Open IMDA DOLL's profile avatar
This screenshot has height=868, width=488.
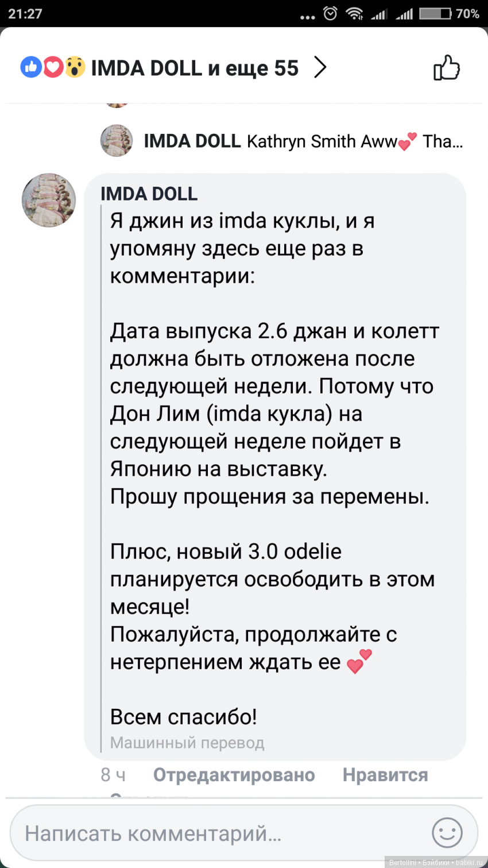point(48,200)
